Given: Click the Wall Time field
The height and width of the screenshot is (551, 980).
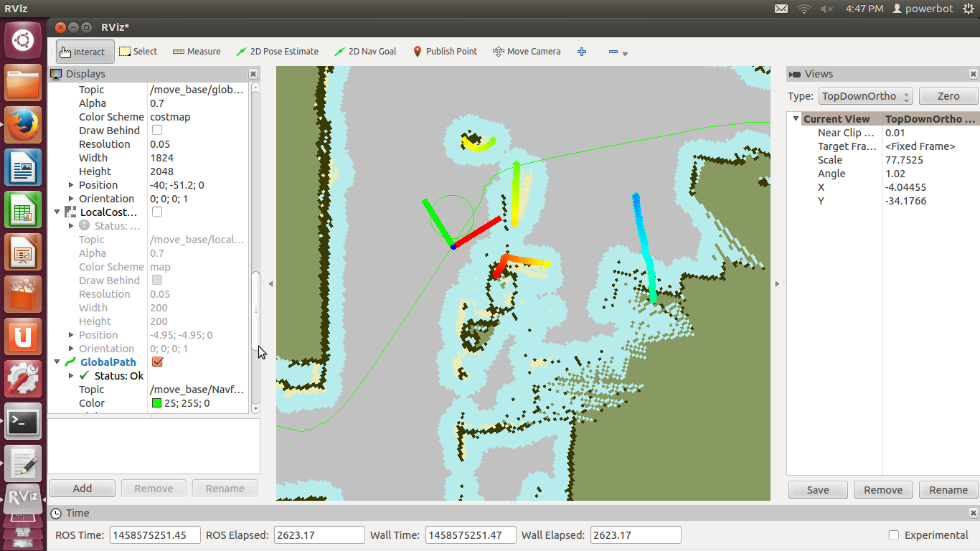Looking at the screenshot, I should click(x=471, y=535).
